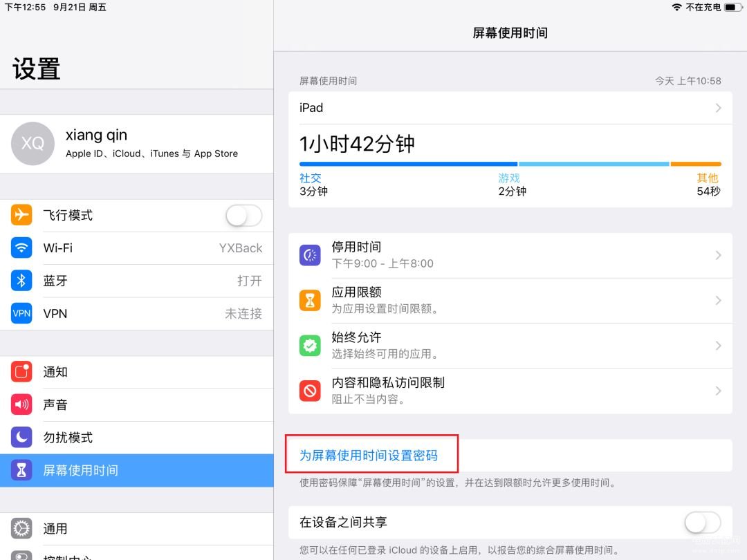Toggle the Airplane Mode (飞行模式) switch
Viewport: 747px width, 560px height.
coord(243,216)
